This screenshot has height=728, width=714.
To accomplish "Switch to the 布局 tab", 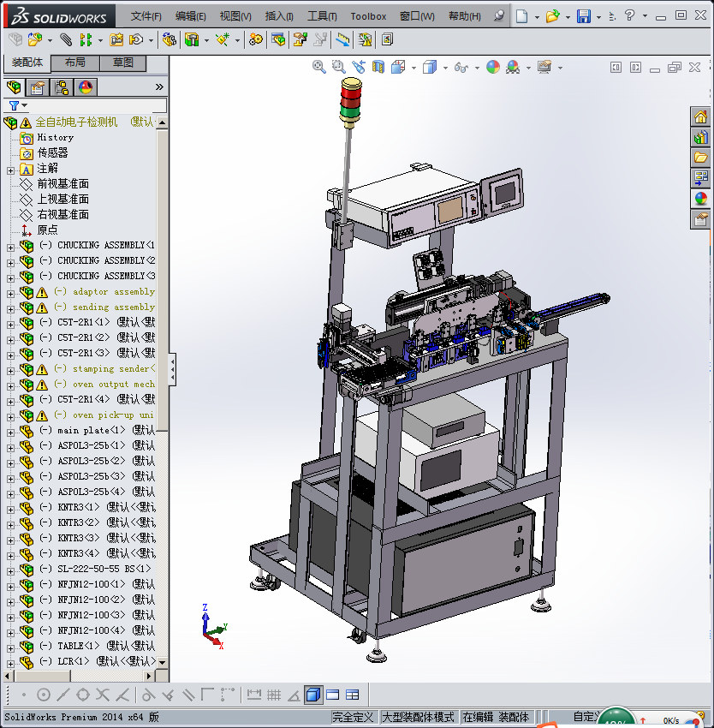I will coord(74,63).
